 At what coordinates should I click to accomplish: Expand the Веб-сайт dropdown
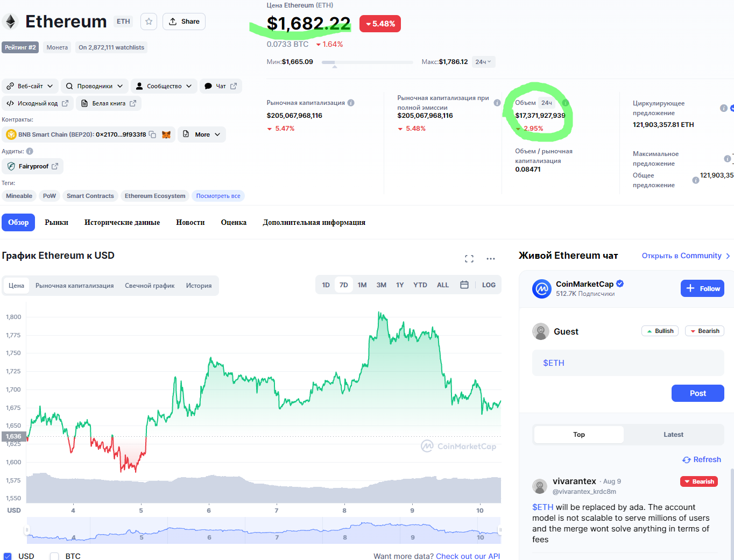point(30,86)
